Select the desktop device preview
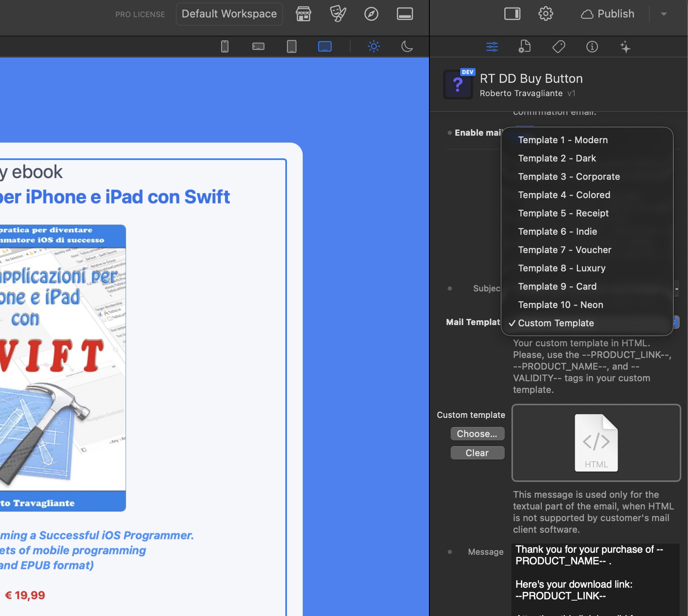 (325, 46)
